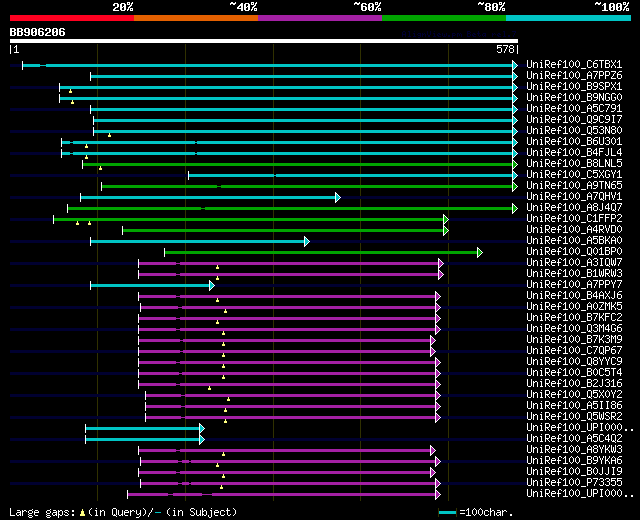This screenshot has width=640, height=520.
Task: Select the UniRef100_B7KFC2 label
Action: pos(574,318)
